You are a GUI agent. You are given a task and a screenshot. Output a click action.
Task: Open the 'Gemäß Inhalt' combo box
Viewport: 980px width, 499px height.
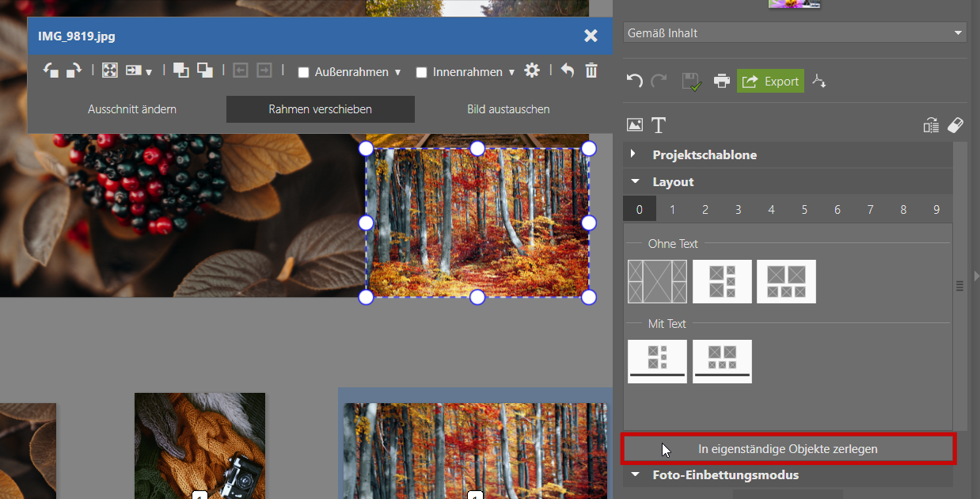tap(794, 33)
